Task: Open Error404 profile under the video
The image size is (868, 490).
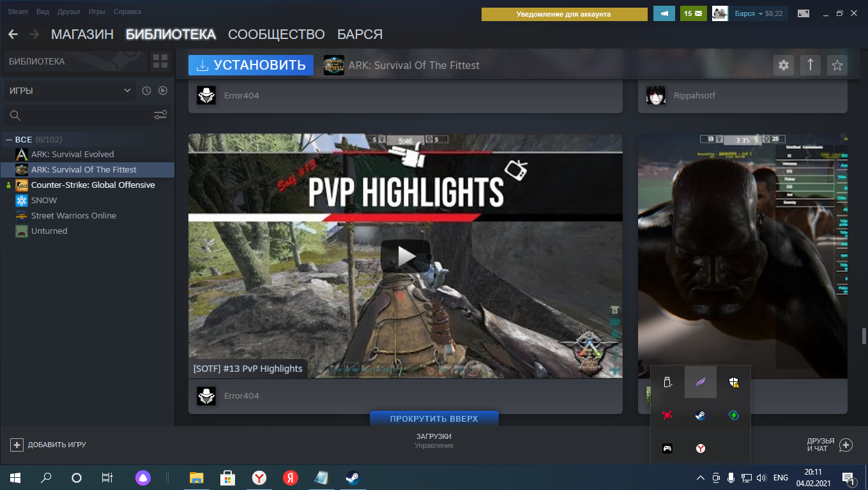Action: [241, 396]
